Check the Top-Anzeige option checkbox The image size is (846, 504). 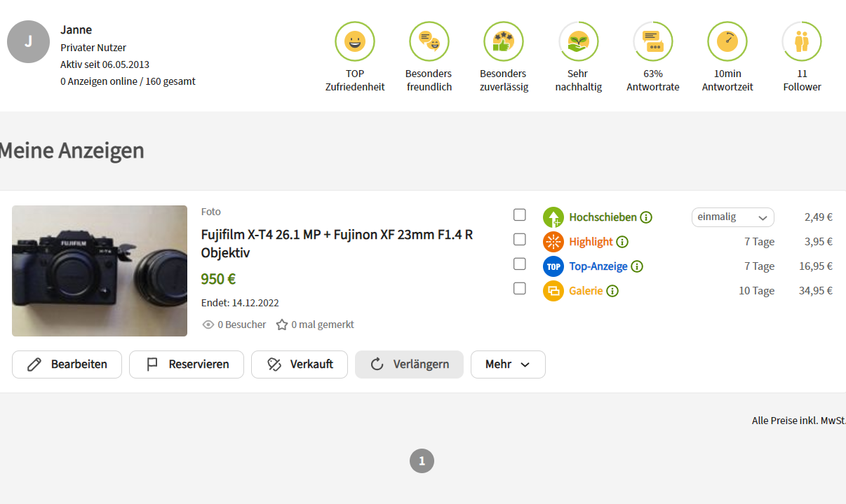(x=520, y=264)
